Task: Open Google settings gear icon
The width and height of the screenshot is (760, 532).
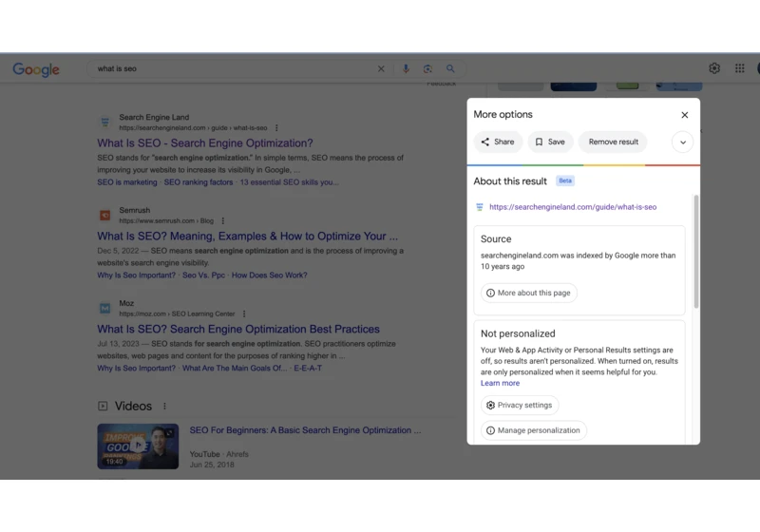Action: (x=714, y=68)
